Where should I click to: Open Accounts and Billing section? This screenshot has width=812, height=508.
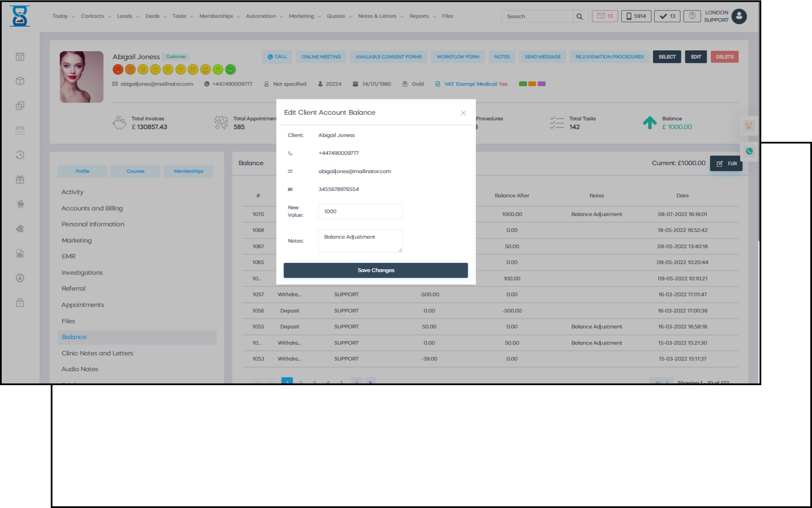[92, 208]
